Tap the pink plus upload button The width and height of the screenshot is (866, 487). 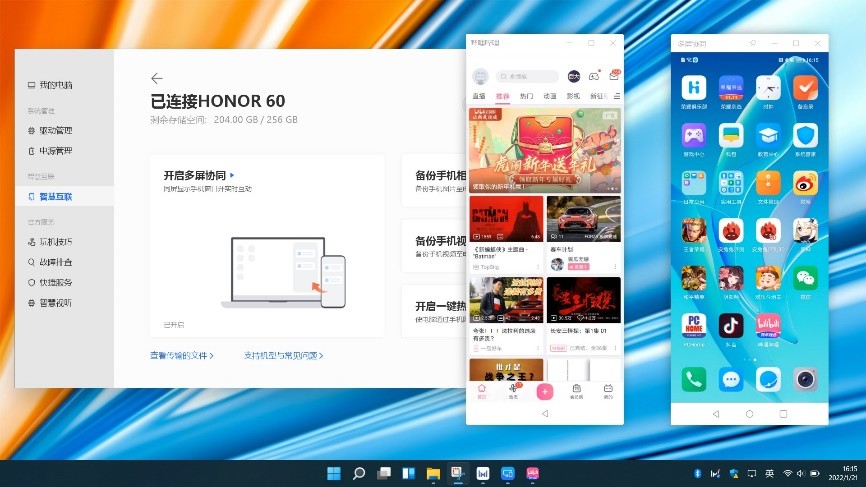coord(545,392)
